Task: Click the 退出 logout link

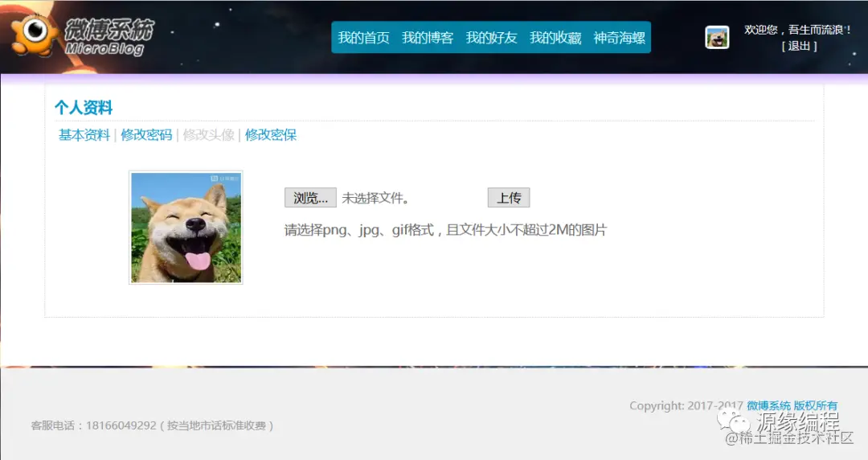Action: click(x=799, y=46)
